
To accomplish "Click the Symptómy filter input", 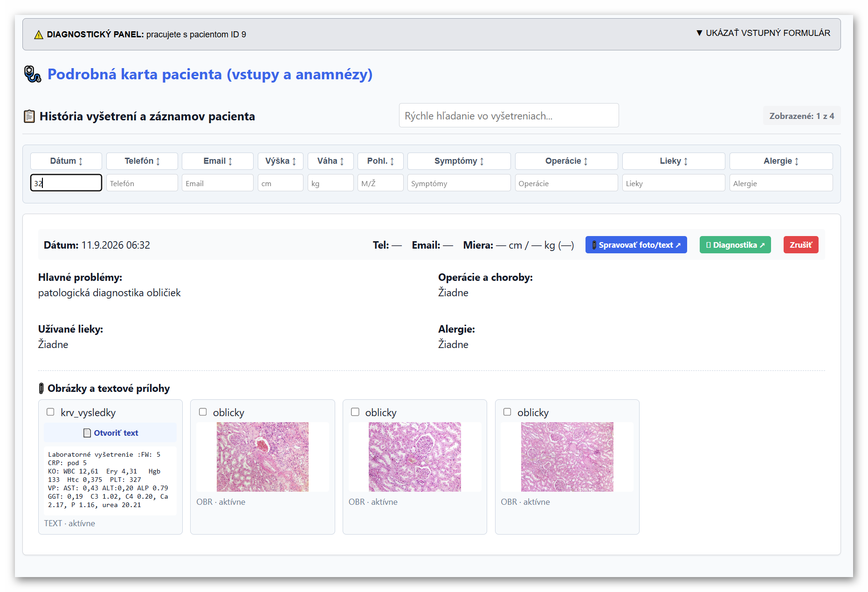I will (459, 183).
